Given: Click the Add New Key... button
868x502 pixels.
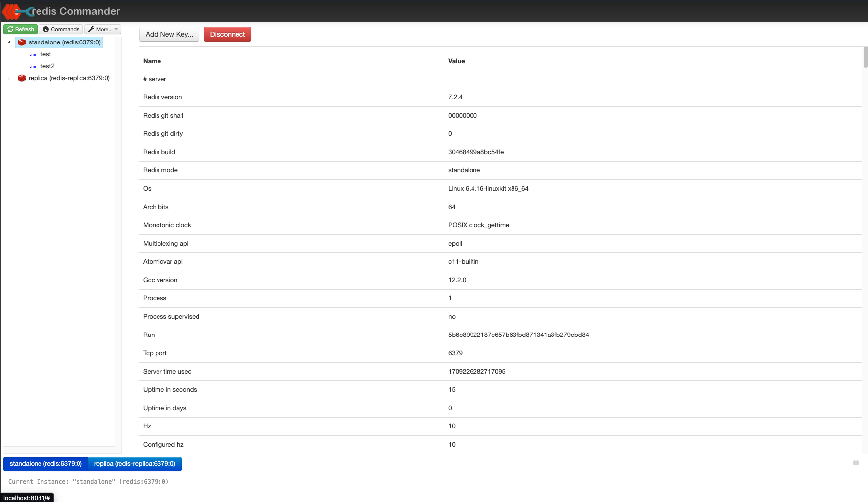Looking at the screenshot, I should (169, 34).
